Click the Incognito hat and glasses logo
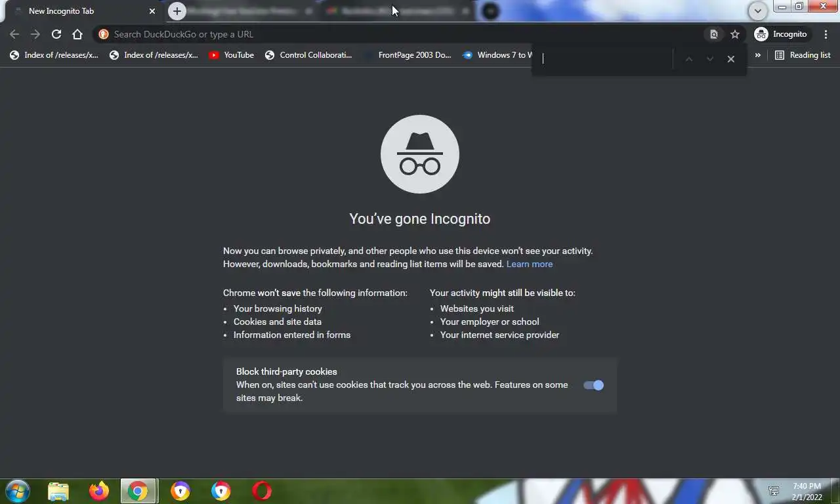This screenshot has height=504, width=840. click(x=420, y=154)
